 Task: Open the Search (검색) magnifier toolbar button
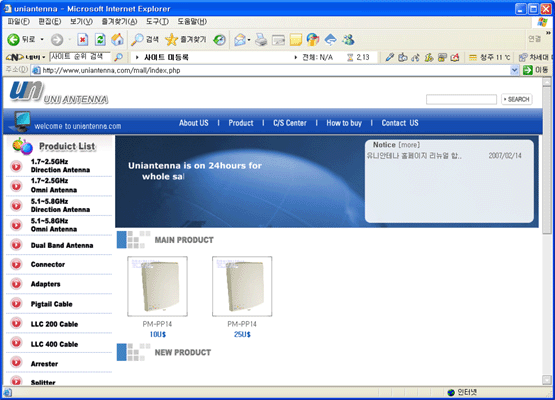145,40
